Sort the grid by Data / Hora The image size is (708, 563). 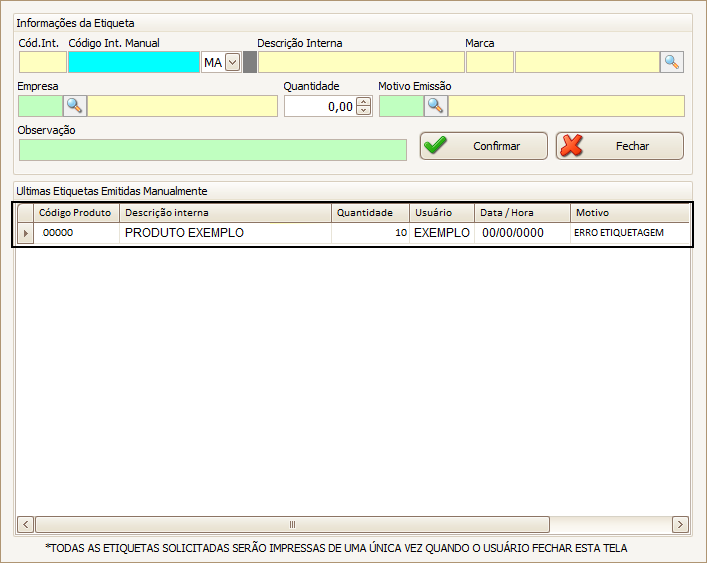pos(522,213)
